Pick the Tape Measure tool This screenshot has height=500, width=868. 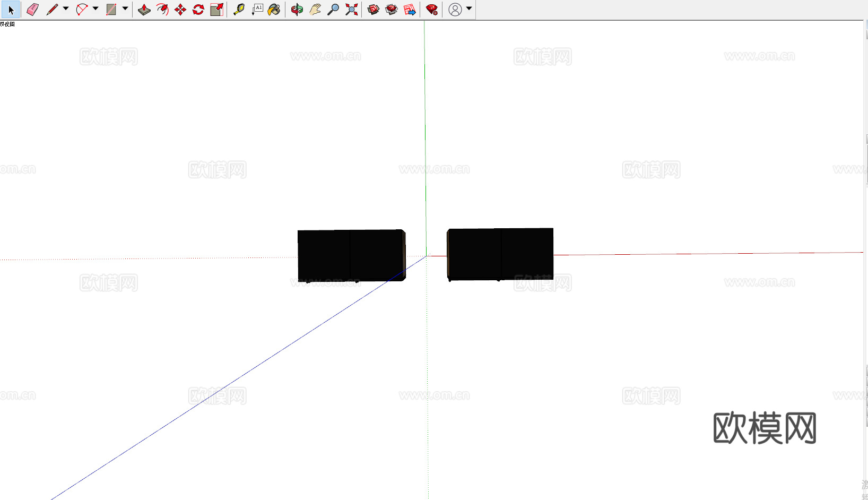point(239,10)
